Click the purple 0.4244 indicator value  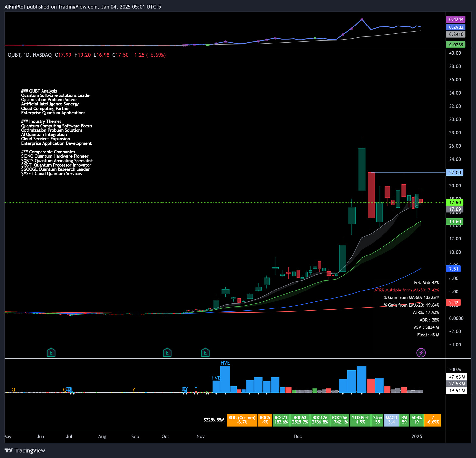(x=455, y=19)
